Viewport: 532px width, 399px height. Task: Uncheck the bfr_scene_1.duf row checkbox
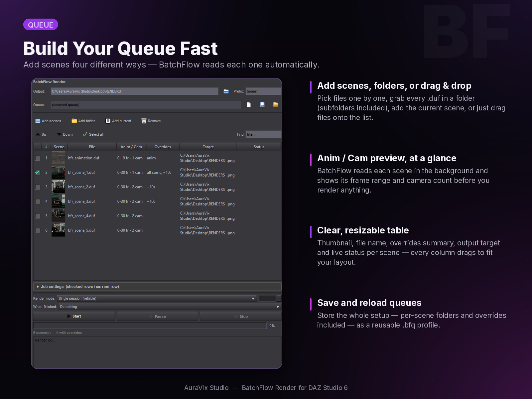(38, 173)
